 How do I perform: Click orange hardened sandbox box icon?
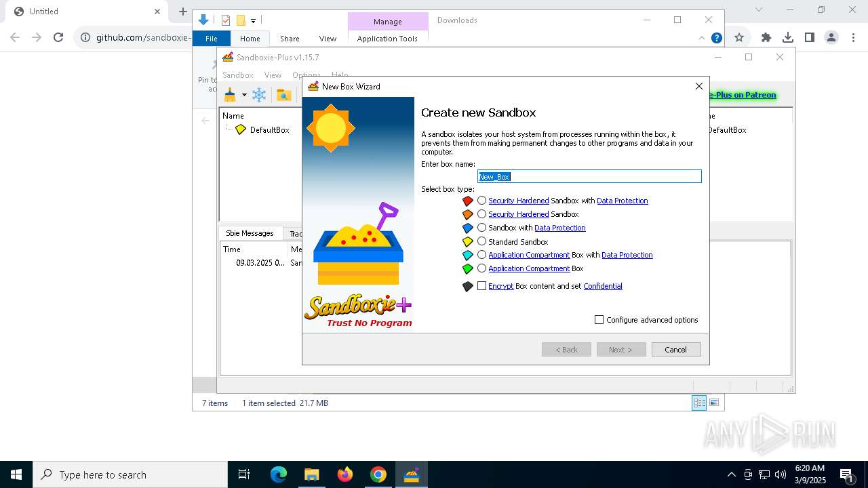pyautogui.click(x=467, y=214)
